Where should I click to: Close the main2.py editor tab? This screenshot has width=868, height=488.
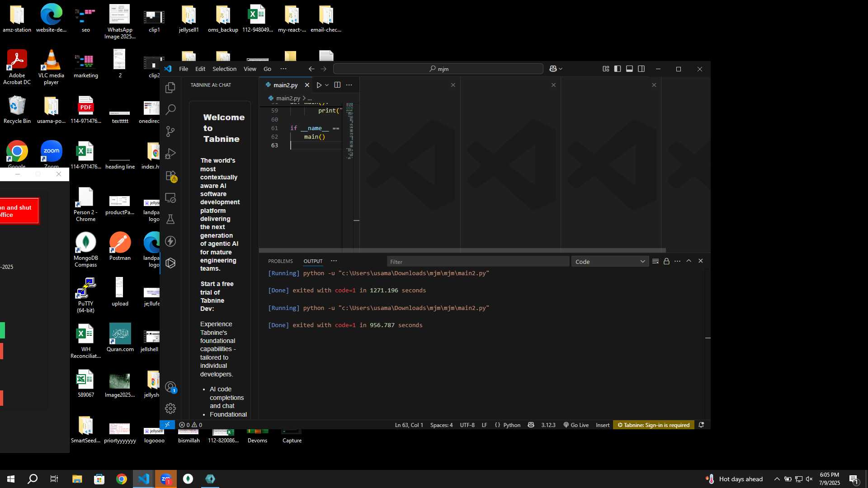point(307,85)
